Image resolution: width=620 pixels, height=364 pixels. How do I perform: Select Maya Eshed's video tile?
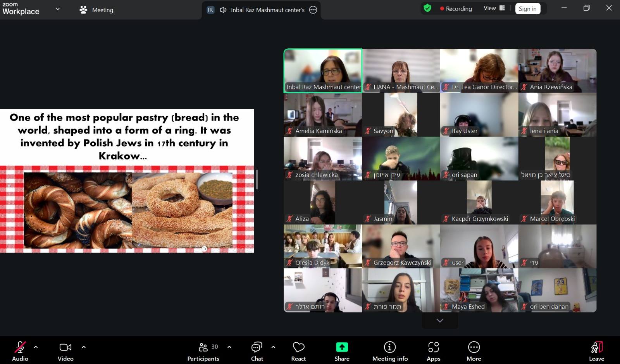[x=479, y=290]
